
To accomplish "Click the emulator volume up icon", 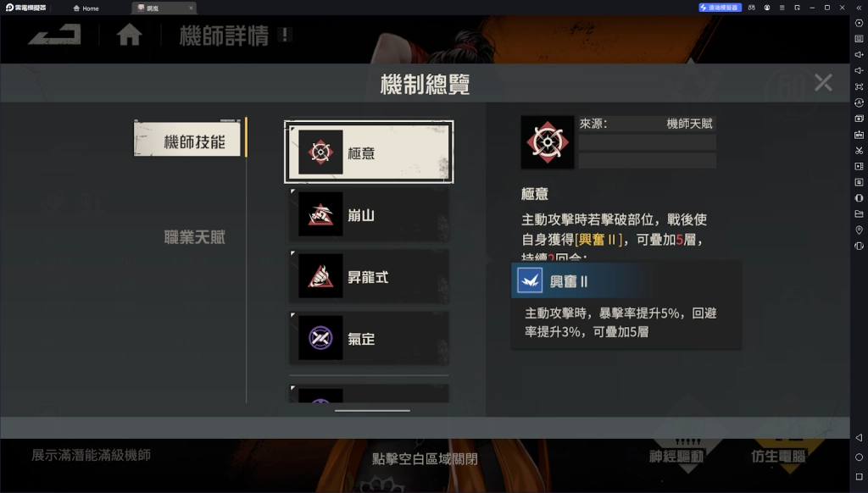I will pos(859,54).
